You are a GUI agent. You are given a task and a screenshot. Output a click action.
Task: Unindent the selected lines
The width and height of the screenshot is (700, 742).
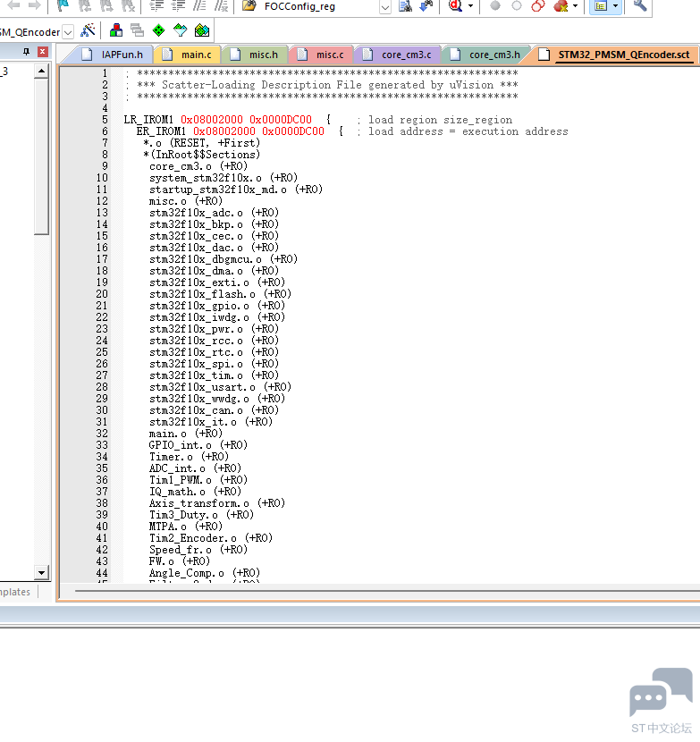pos(179,5)
